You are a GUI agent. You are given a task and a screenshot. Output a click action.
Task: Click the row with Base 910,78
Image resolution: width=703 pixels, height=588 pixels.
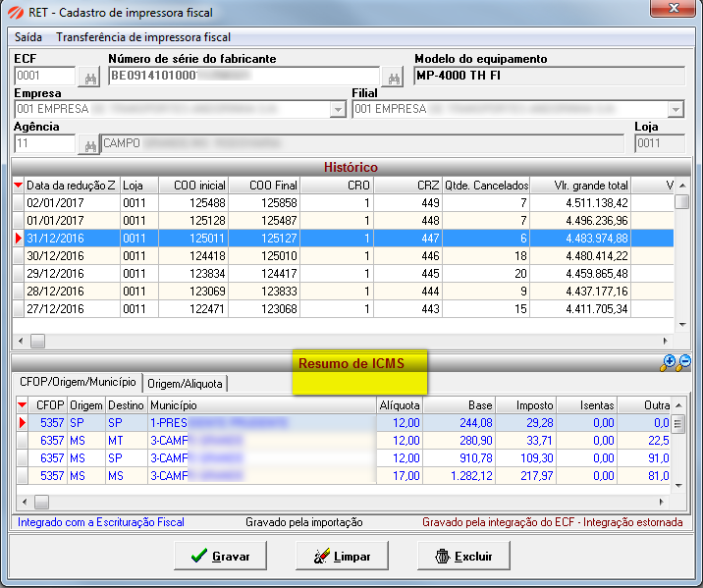(343, 458)
